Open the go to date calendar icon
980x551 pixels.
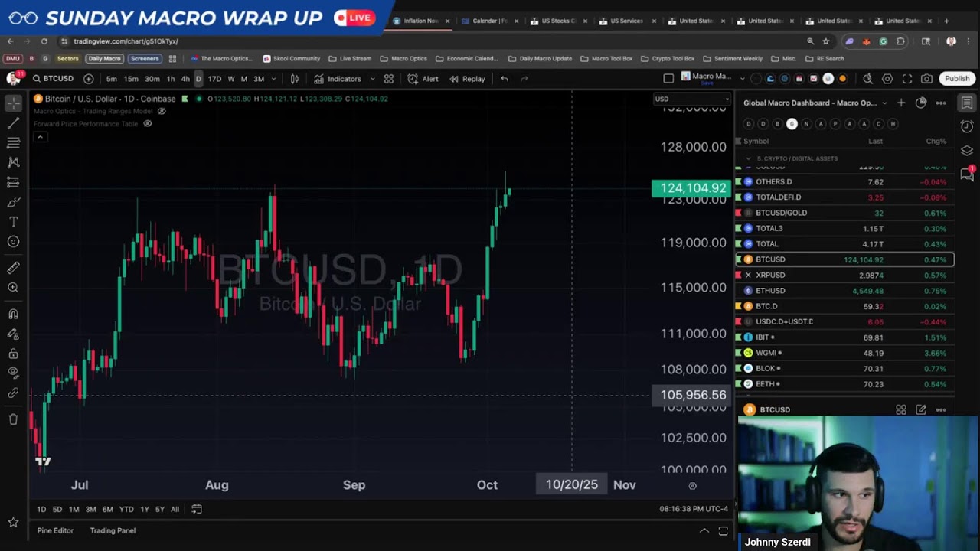pyautogui.click(x=197, y=509)
